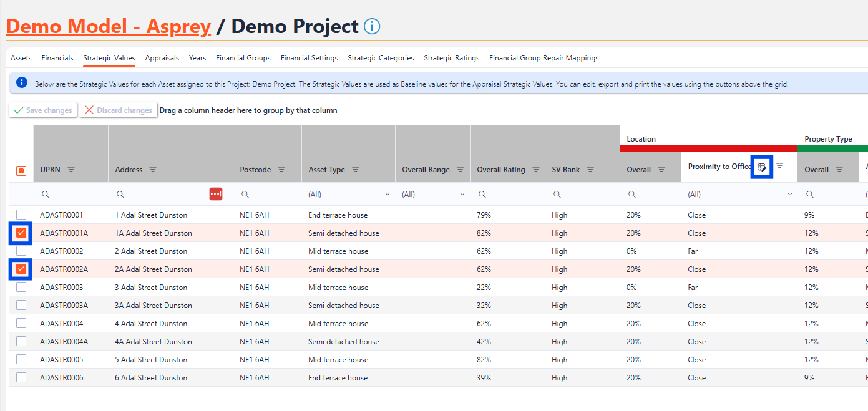The width and height of the screenshot is (868, 411).
Task: Open the SV Rank column filter icon
Action: (x=590, y=170)
